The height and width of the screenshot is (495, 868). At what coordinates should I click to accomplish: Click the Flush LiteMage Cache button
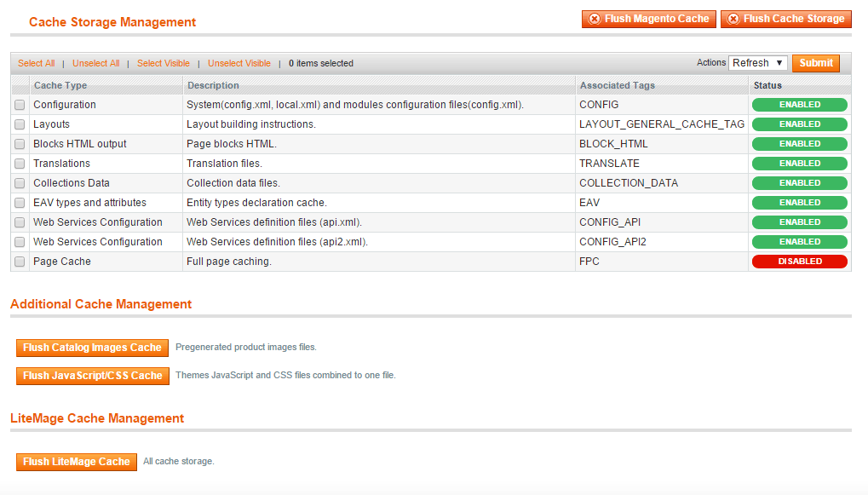(77, 462)
